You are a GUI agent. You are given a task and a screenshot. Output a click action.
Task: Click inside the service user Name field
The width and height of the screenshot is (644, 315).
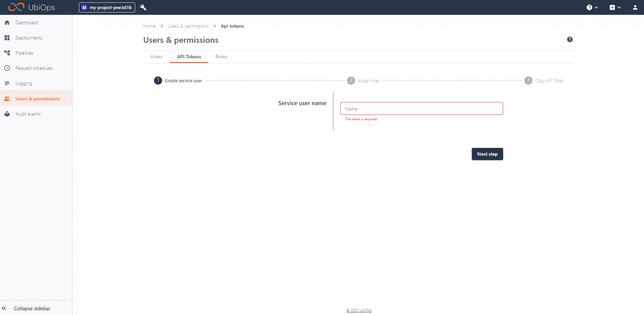pos(421,108)
